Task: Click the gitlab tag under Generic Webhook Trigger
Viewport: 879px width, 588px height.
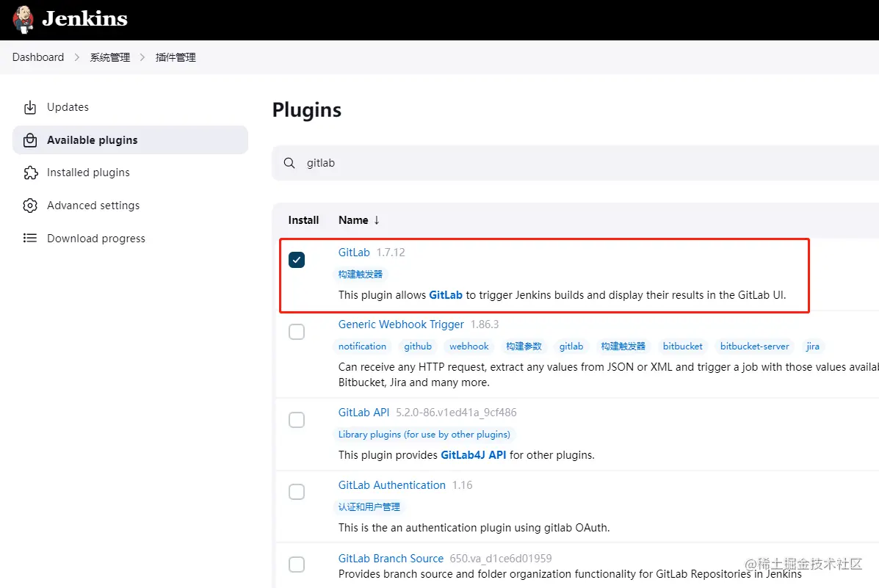Action: pyautogui.click(x=571, y=346)
